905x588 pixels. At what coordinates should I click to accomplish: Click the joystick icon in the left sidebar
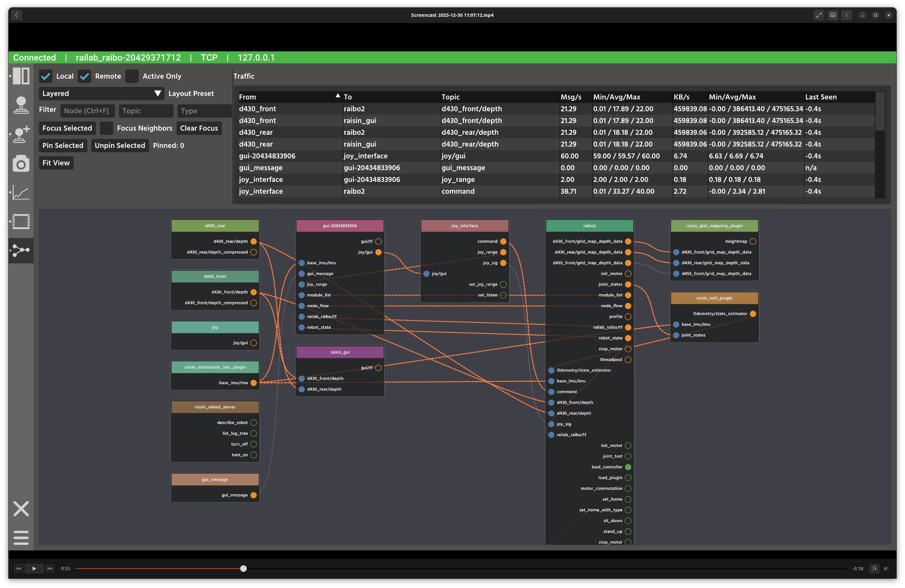click(21, 105)
